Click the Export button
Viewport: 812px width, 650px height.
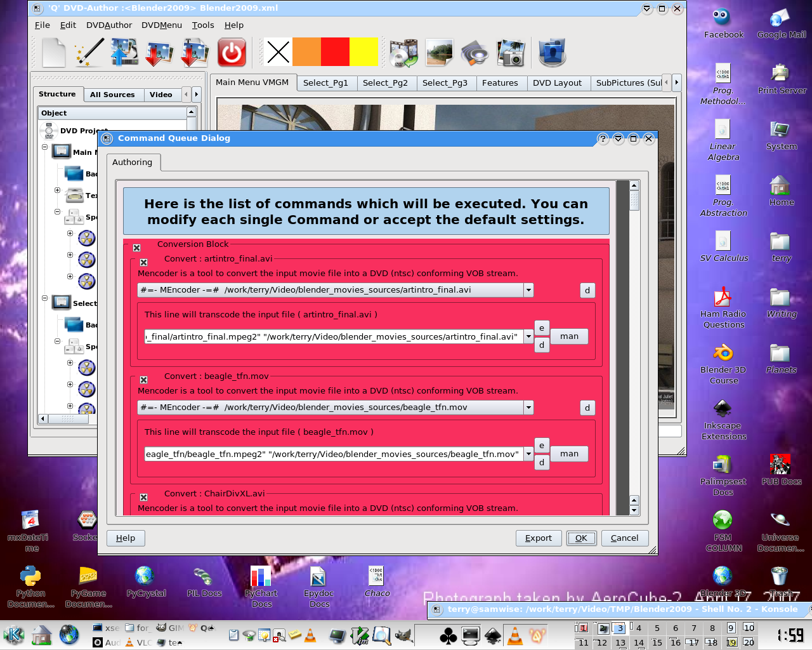pyautogui.click(x=538, y=538)
